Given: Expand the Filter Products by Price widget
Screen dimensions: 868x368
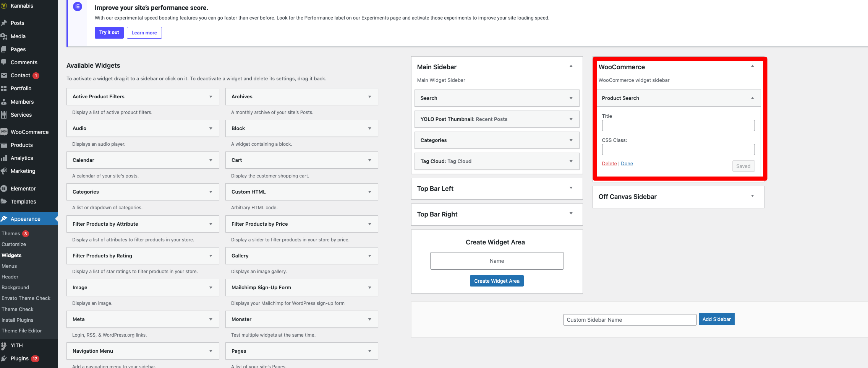Looking at the screenshot, I should point(370,224).
